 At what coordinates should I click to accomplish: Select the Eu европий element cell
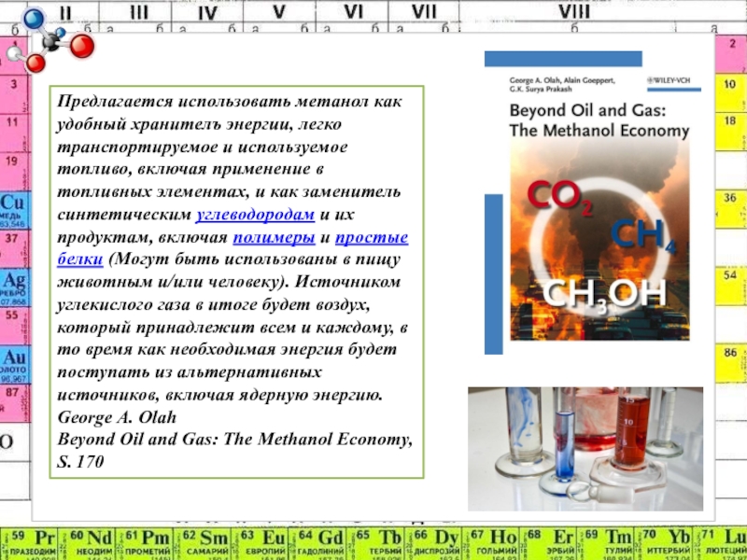(260, 543)
